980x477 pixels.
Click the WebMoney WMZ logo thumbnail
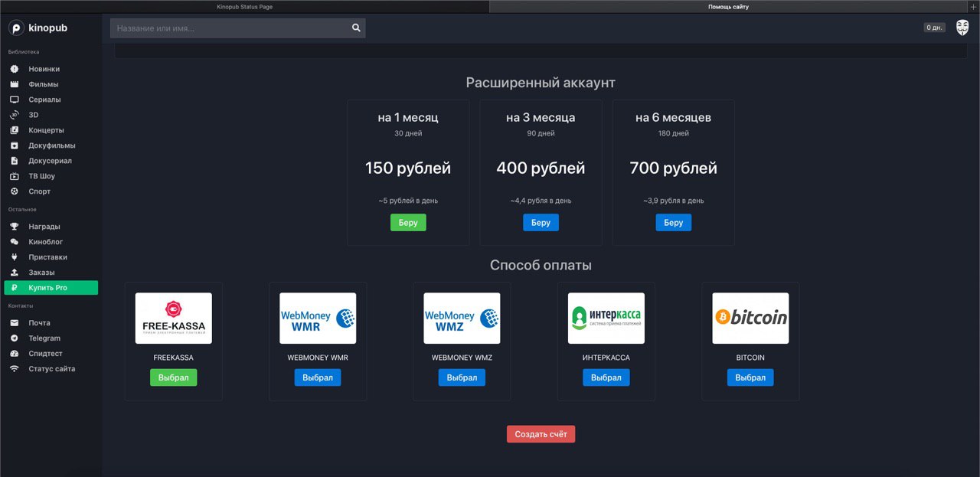click(462, 318)
